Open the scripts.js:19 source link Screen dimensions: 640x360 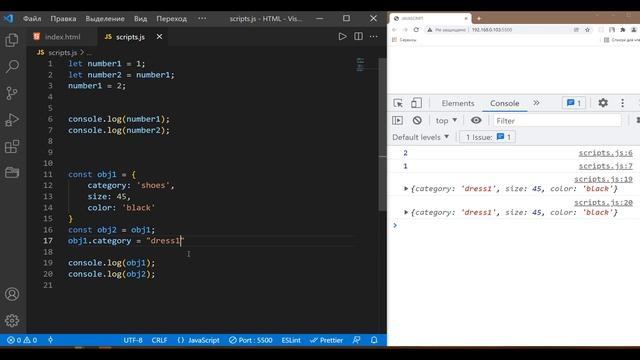point(603,179)
